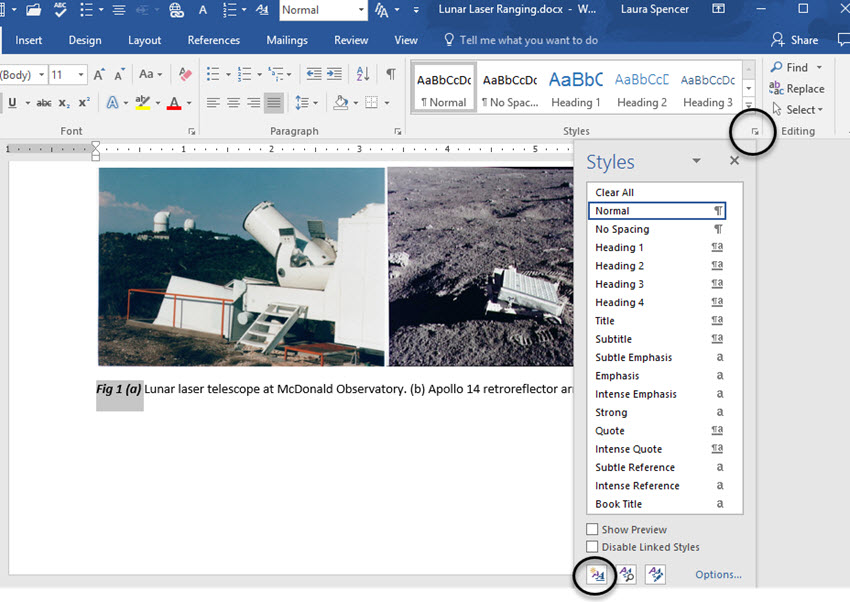Toggle strikethrough formatting
850x602 pixels.
43,102
